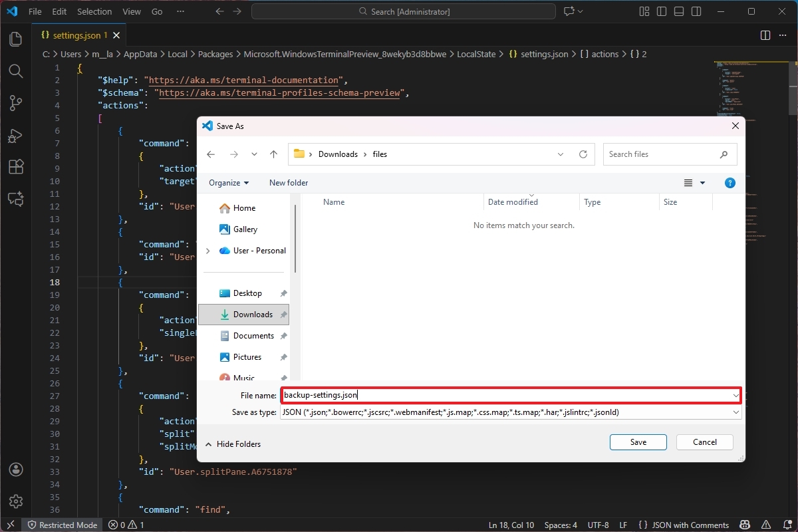This screenshot has height=532, width=798.
Task: Open the Manage gear menu
Action: (16, 501)
